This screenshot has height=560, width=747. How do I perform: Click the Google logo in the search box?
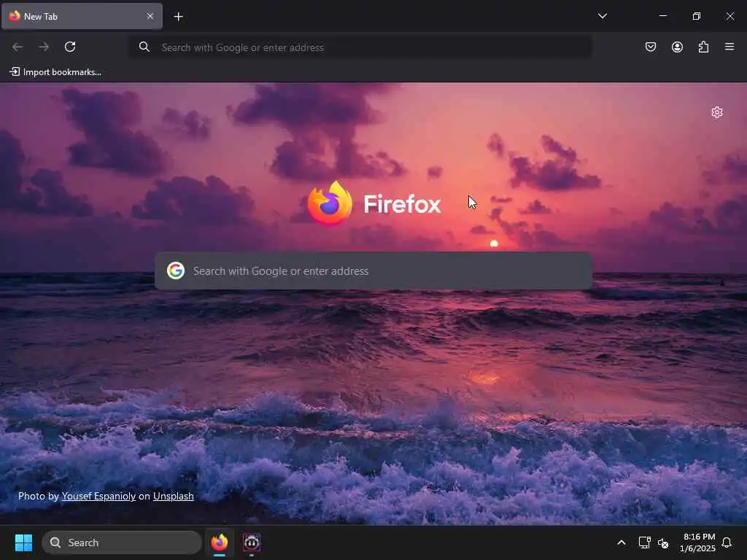click(x=176, y=271)
